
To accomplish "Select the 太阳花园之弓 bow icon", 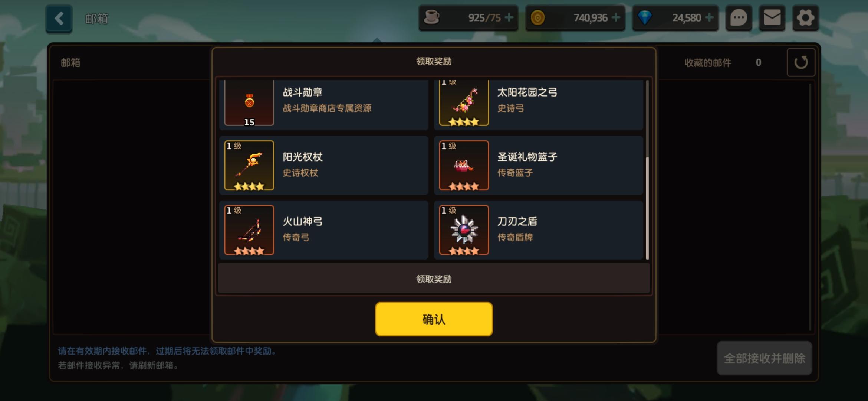I will coord(464,103).
